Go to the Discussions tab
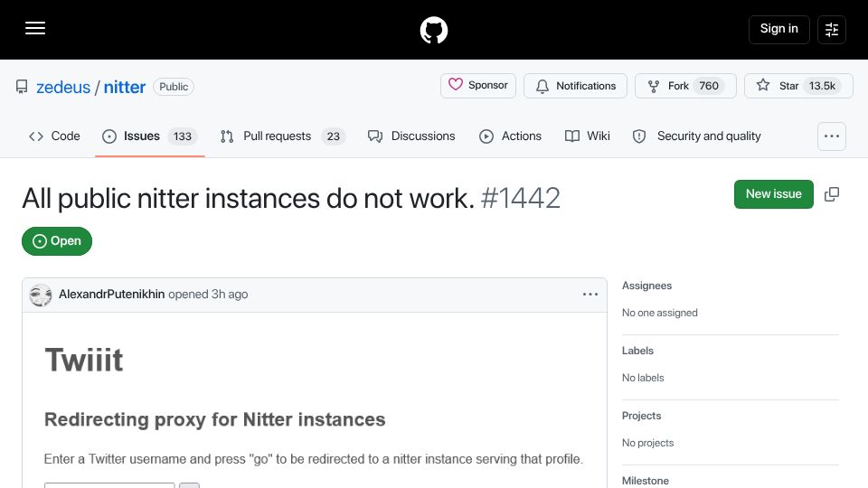The image size is (868, 488). tap(411, 136)
